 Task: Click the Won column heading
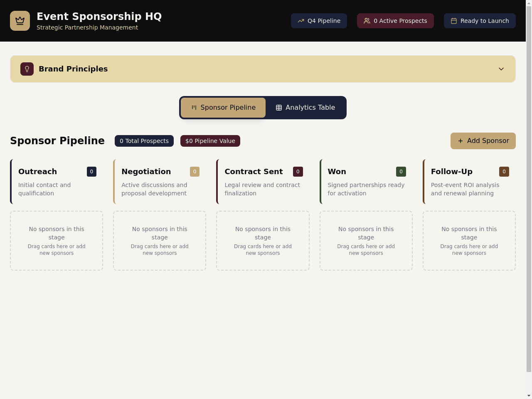pyautogui.click(x=337, y=172)
